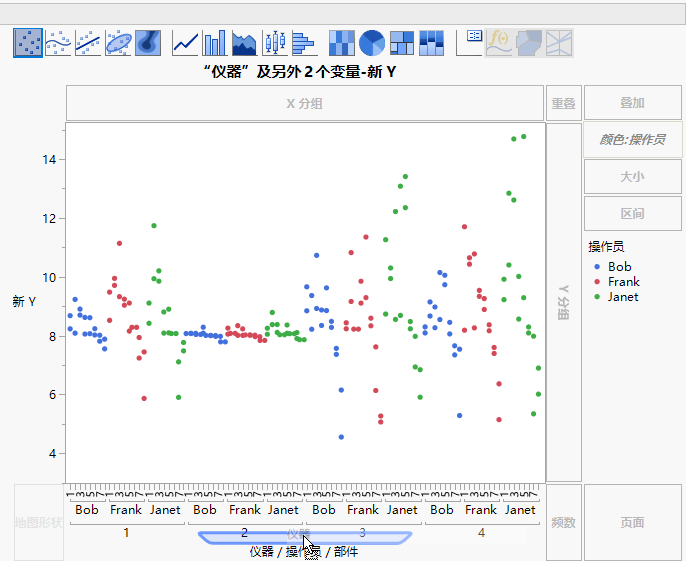
Task: Select the Bar chart icon
Action: pyautogui.click(x=215, y=42)
